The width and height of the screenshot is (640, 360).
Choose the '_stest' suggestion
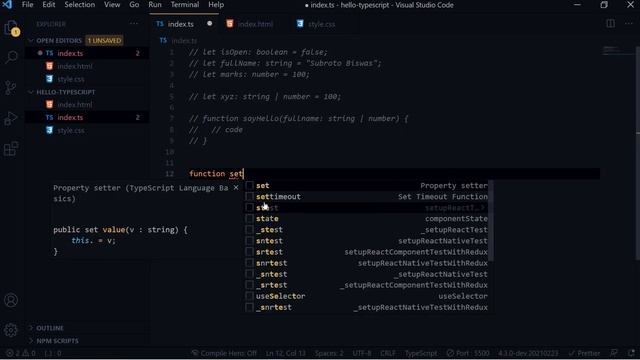tap(367, 230)
